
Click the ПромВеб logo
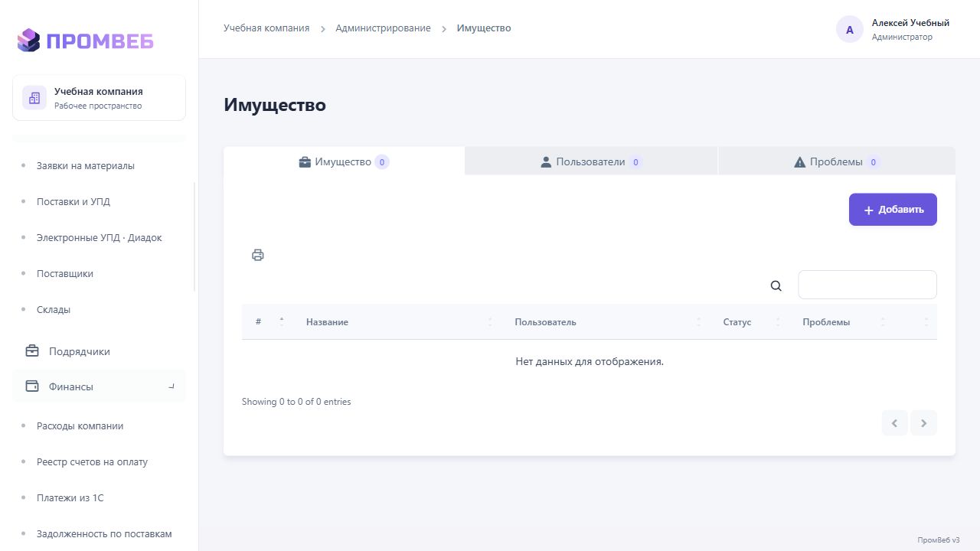(x=85, y=40)
